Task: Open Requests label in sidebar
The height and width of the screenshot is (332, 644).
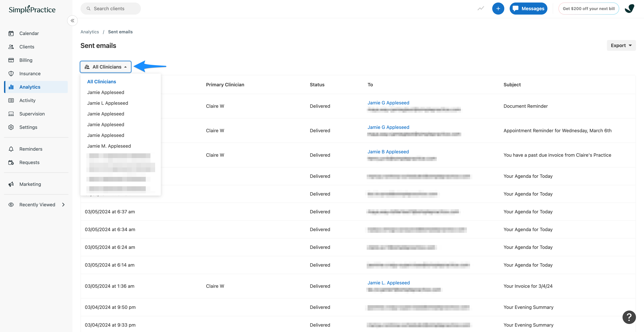Action: (29, 162)
